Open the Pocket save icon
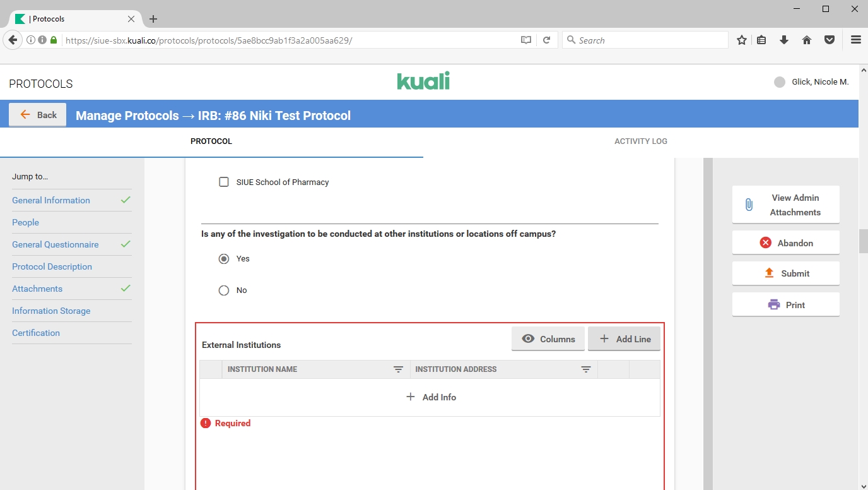The height and width of the screenshot is (490, 868). click(830, 40)
